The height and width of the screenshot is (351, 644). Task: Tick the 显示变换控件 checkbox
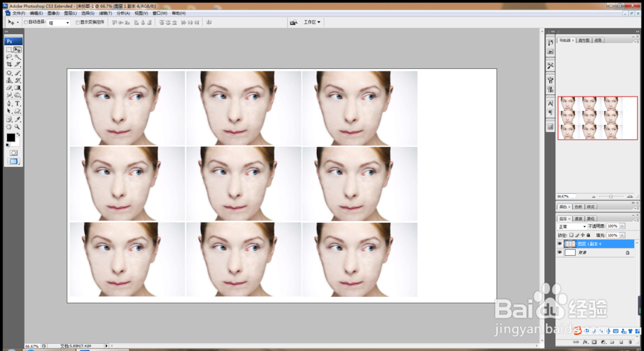pos(78,23)
